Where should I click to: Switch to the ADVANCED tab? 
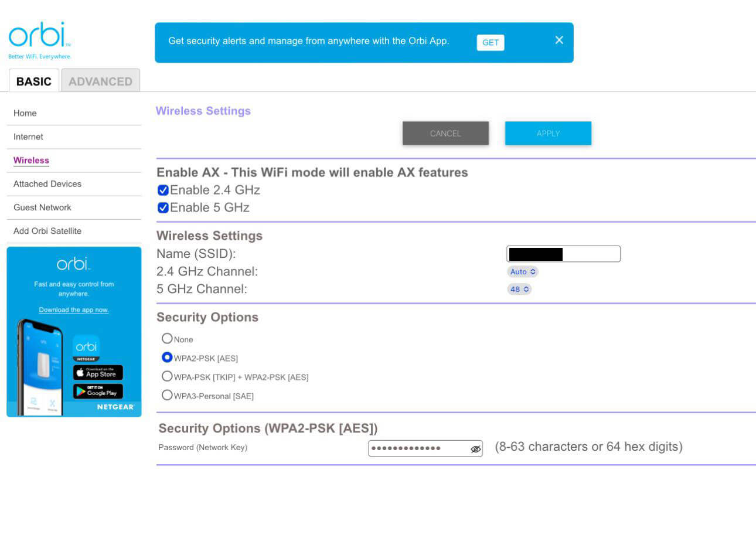(x=100, y=81)
